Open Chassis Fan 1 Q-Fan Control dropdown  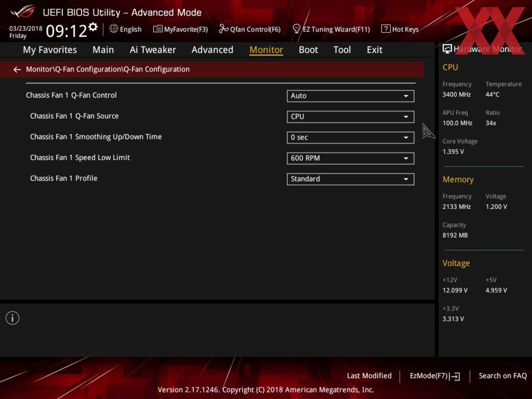[350, 96]
